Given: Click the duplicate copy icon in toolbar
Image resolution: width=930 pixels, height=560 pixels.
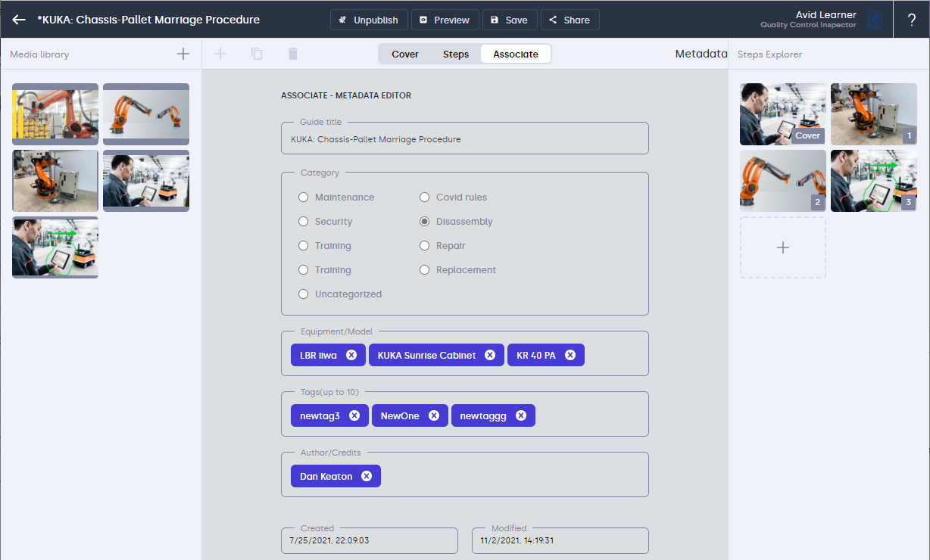Looking at the screenshot, I should [257, 54].
